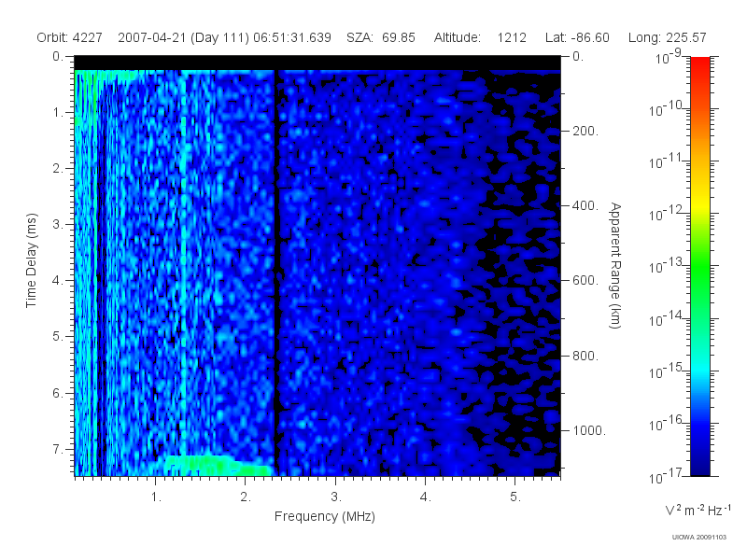The height and width of the screenshot is (560, 747).
Task: Click the 5. tick label on frequency axis
Action: coord(515,497)
